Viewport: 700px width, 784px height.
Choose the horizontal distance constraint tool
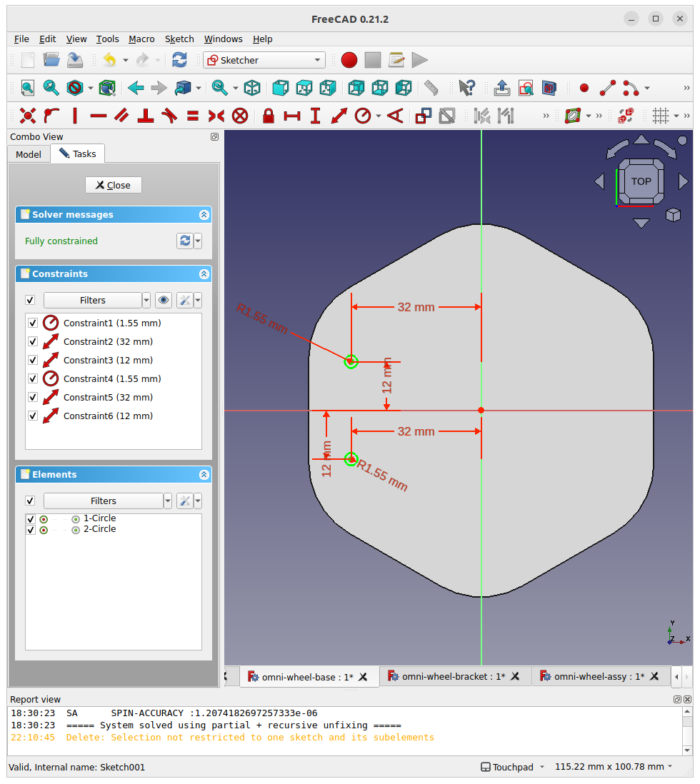pos(292,116)
